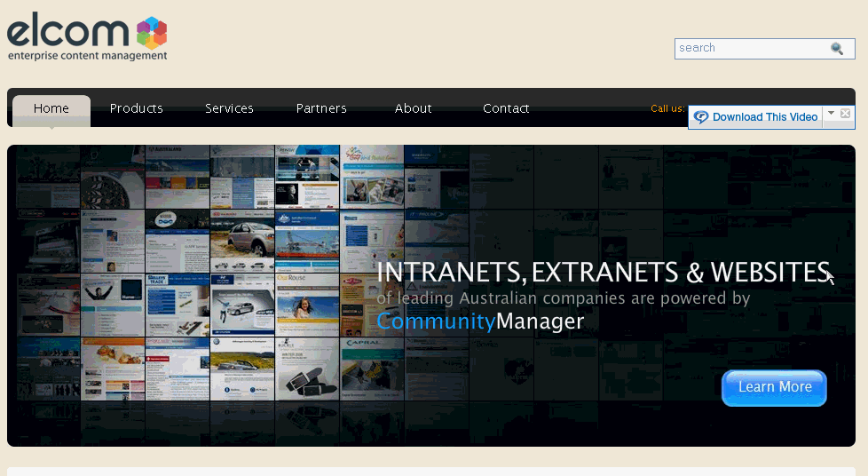Open the Partners menu
This screenshot has width=868, height=476.
[x=321, y=108]
